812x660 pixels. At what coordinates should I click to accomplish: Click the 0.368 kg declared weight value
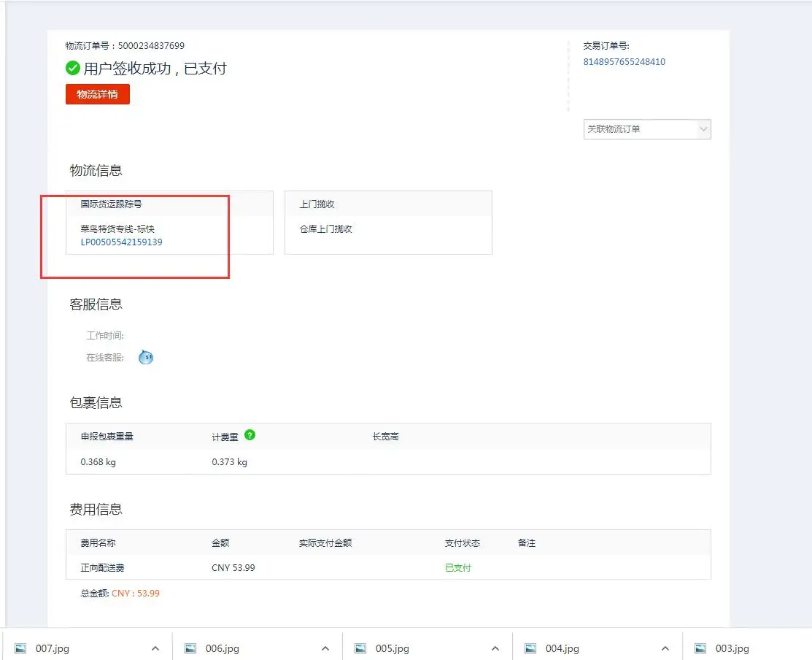click(x=98, y=461)
